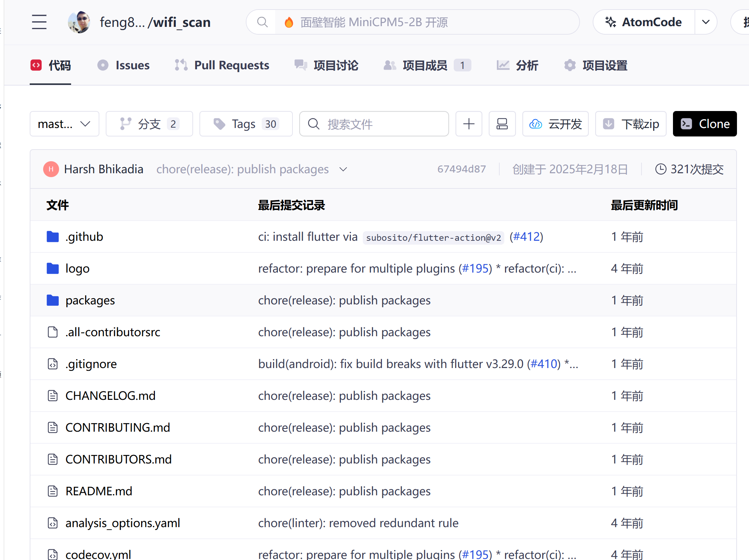Image resolution: width=749 pixels, height=560 pixels.
Task: Open the Pull Requests tab
Action: pyautogui.click(x=222, y=65)
